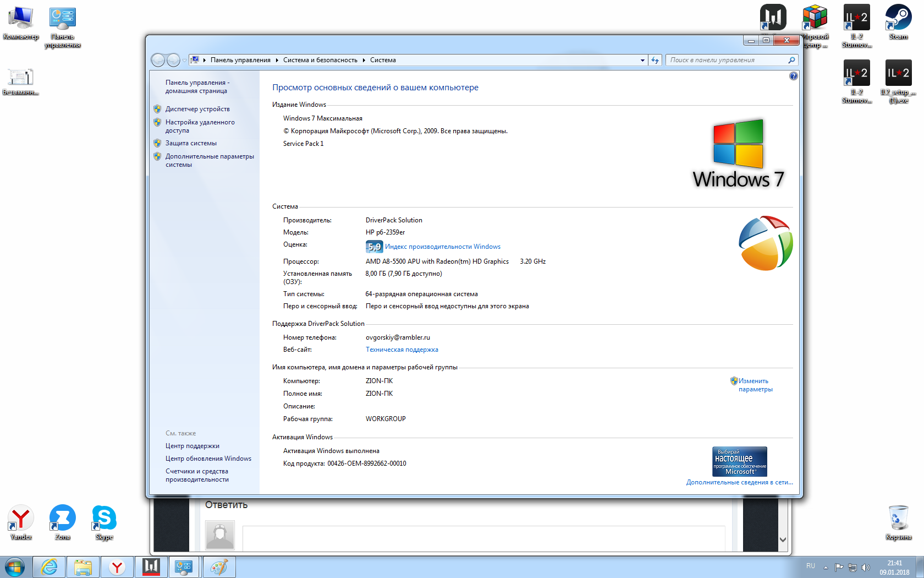Open Игровой центр desktop shortcut
The width and height of the screenshot is (924, 578).
tap(815, 26)
